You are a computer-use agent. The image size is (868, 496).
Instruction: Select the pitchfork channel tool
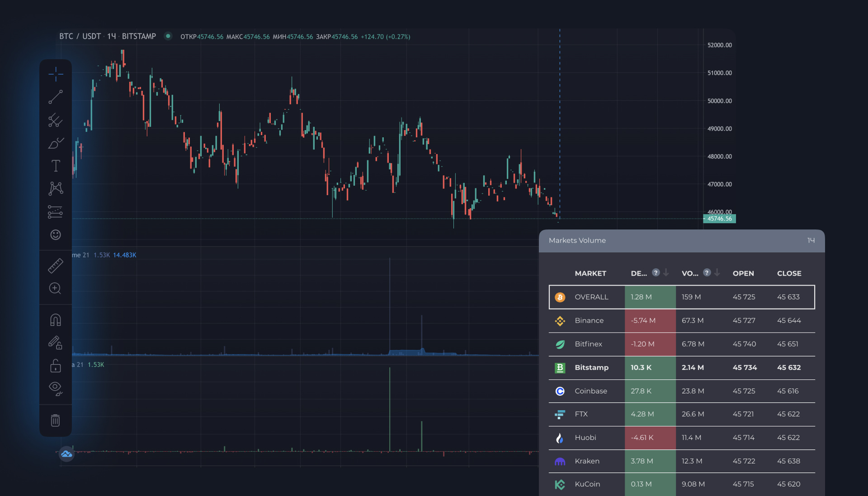pyautogui.click(x=56, y=120)
